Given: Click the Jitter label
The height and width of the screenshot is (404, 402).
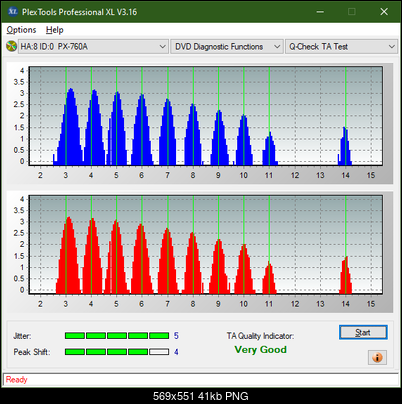Looking at the screenshot, I should tap(22, 336).
